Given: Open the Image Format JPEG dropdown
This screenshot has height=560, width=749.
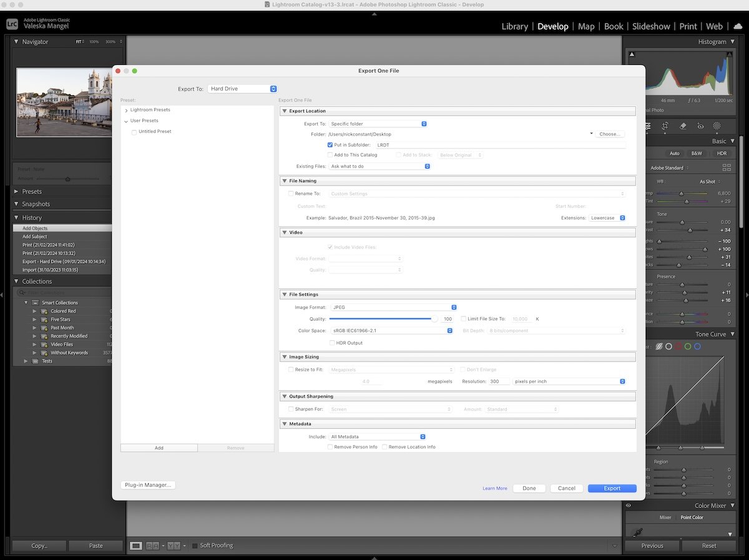Looking at the screenshot, I should click(x=393, y=307).
